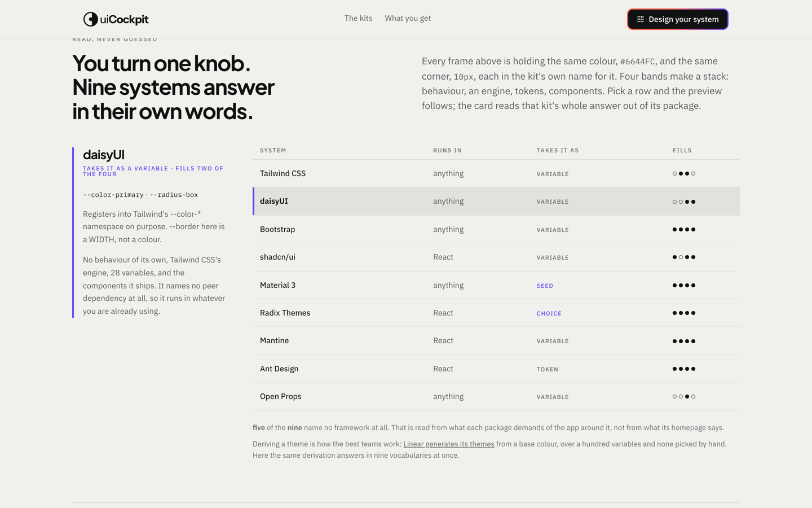
Task: Click VARIABLE in the Tailwind CSS row
Action: [553, 174]
